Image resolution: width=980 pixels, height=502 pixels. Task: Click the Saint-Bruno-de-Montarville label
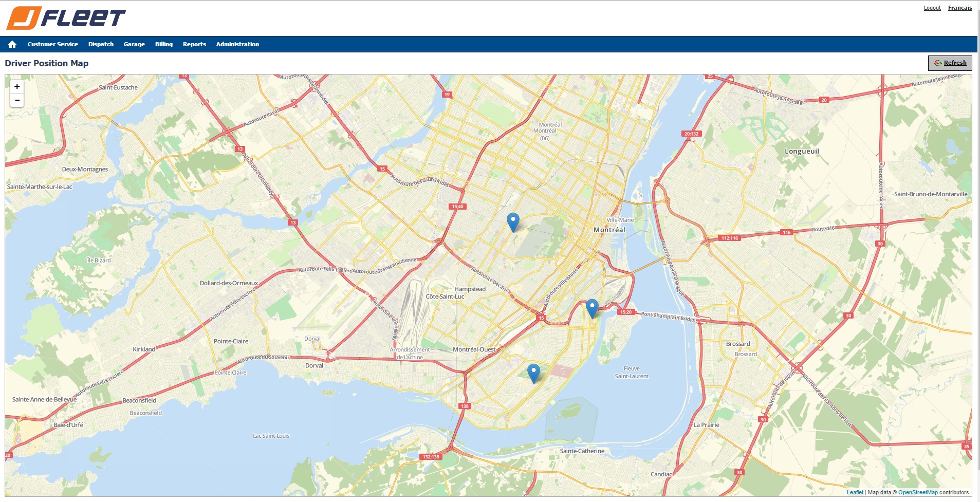tap(931, 194)
